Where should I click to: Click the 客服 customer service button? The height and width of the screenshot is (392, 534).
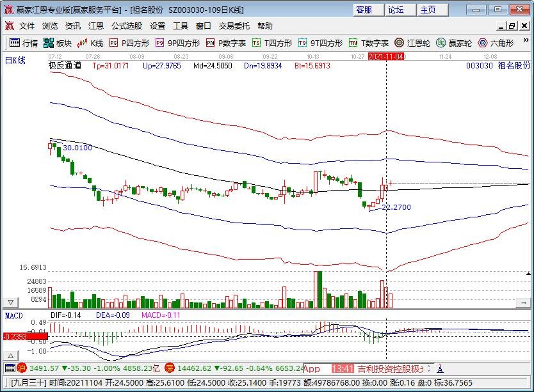point(364,10)
